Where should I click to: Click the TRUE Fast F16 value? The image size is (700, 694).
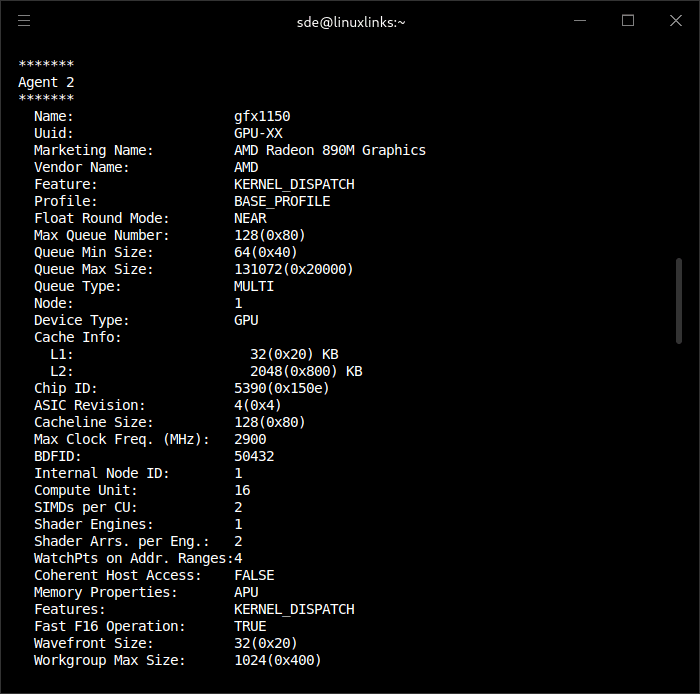(250, 626)
